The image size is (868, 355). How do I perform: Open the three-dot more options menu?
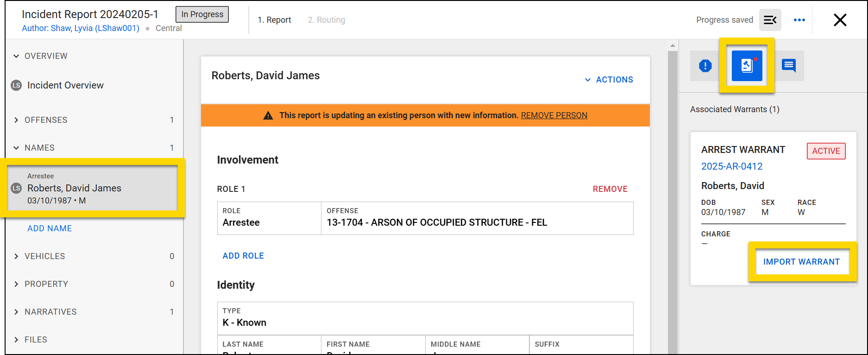[799, 20]
